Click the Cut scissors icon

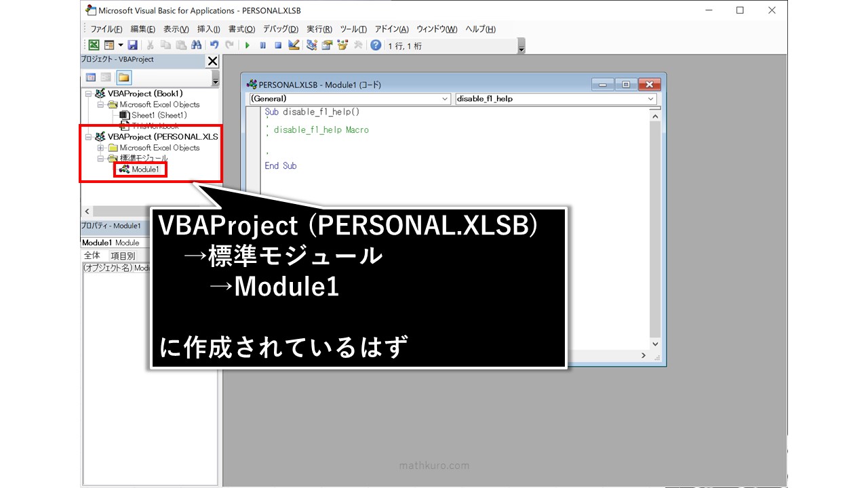click(x=150, y=45)
